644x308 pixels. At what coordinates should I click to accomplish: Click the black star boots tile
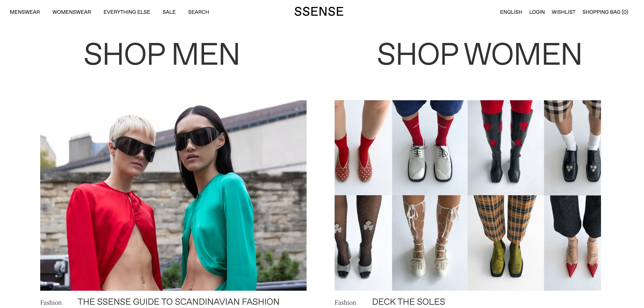pos(505,147)
